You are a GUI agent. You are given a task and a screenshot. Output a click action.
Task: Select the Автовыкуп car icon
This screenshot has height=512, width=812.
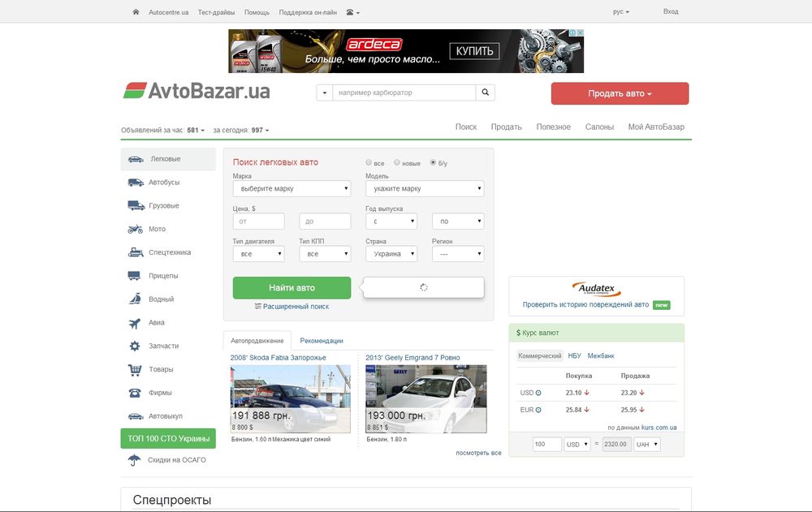tap(136, 415)
